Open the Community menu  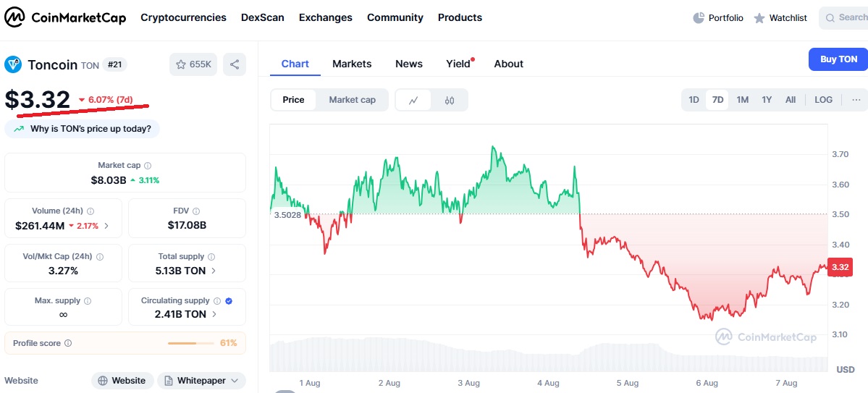pos(395,17)
